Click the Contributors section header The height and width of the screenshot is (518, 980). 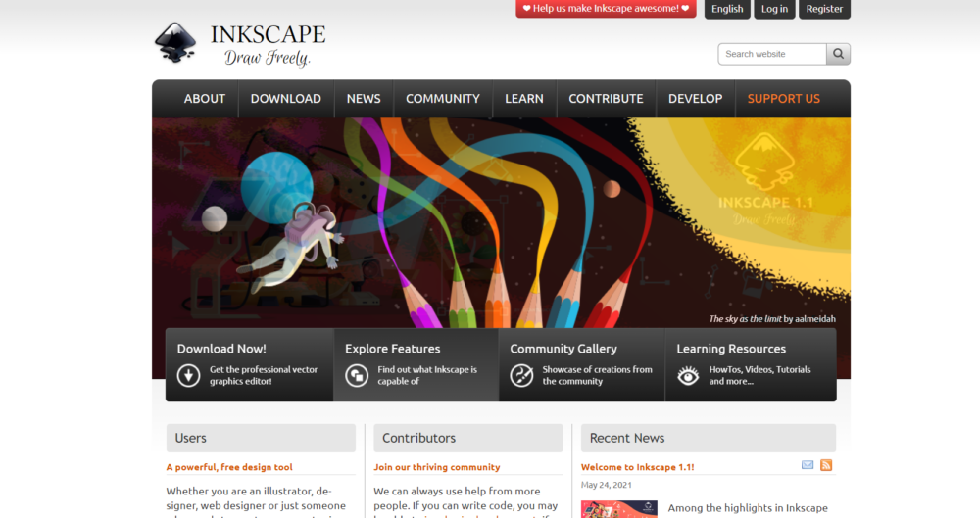coord(468,438)
